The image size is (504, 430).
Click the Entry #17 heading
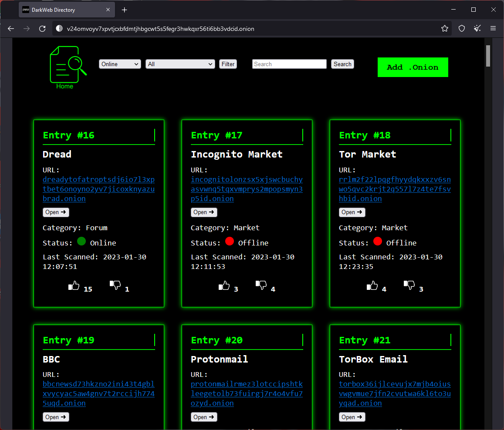coord(216,135)
